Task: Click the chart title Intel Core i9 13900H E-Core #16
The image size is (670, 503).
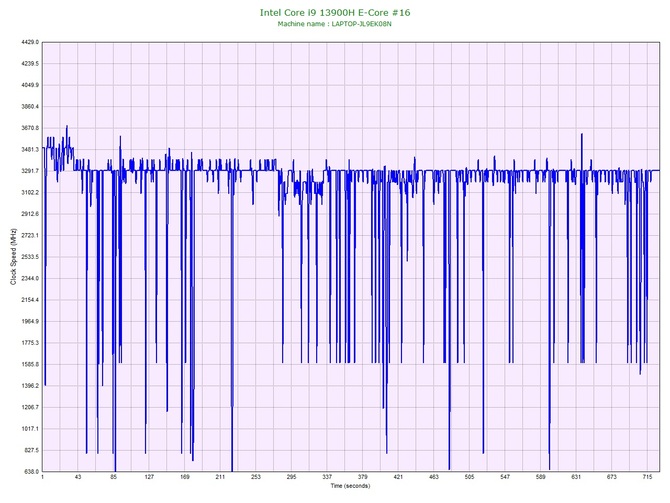Action: pyautogui.click(x=335, y=12)
